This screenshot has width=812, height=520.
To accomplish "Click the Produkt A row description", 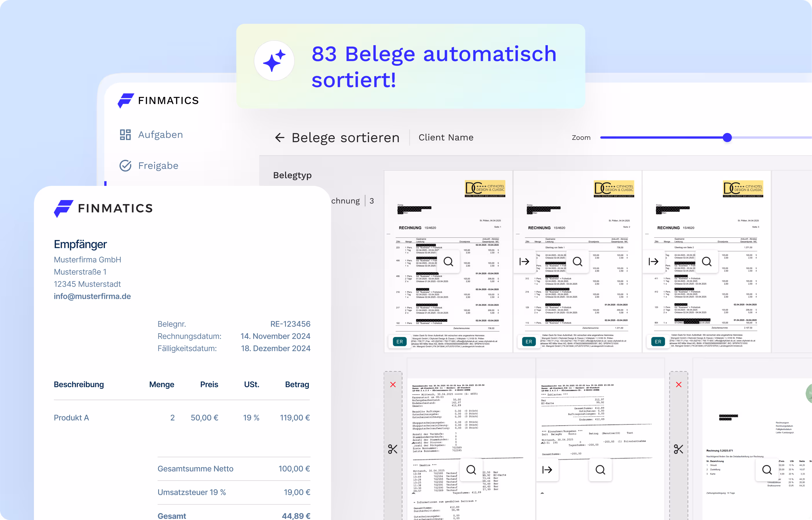I will (x=71, y=418).
